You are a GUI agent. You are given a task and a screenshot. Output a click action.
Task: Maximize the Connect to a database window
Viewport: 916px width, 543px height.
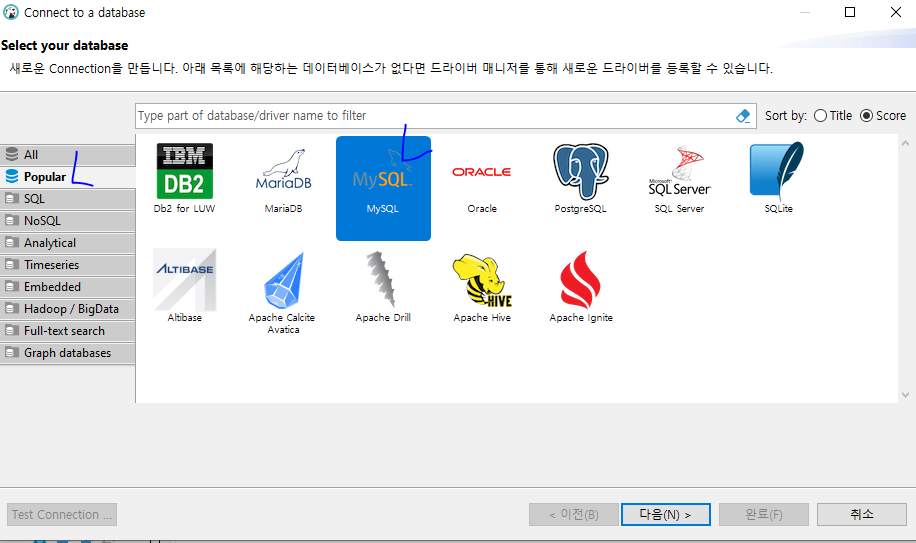(x=850, y=12)
